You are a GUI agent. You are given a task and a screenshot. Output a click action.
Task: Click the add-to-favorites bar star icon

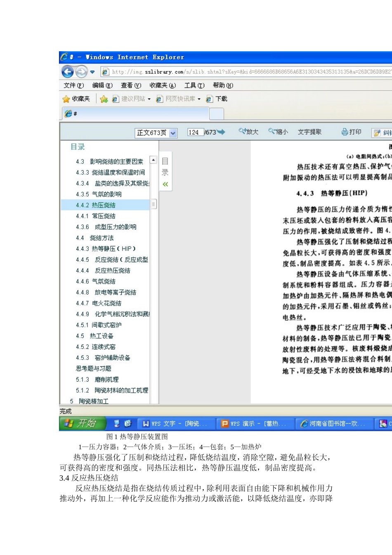tap(104, 99)
